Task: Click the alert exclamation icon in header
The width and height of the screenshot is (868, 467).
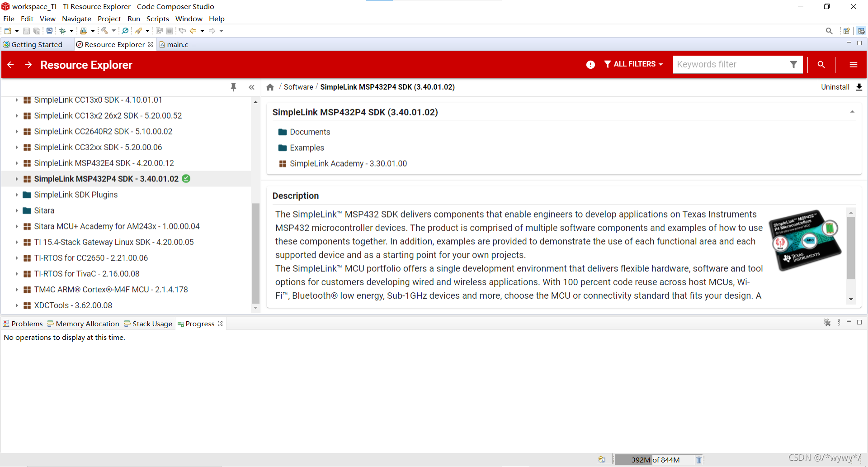Action: pyautogui.click(x=590, y=65)
